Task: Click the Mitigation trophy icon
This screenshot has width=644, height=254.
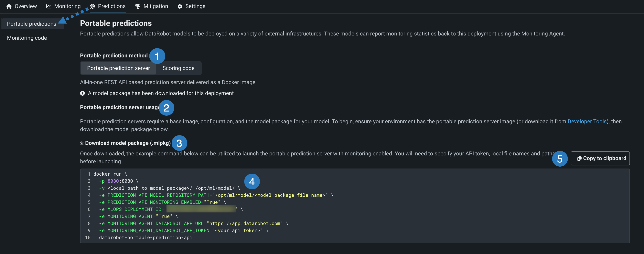Action: pyautogui.click(x=137, y=6)
